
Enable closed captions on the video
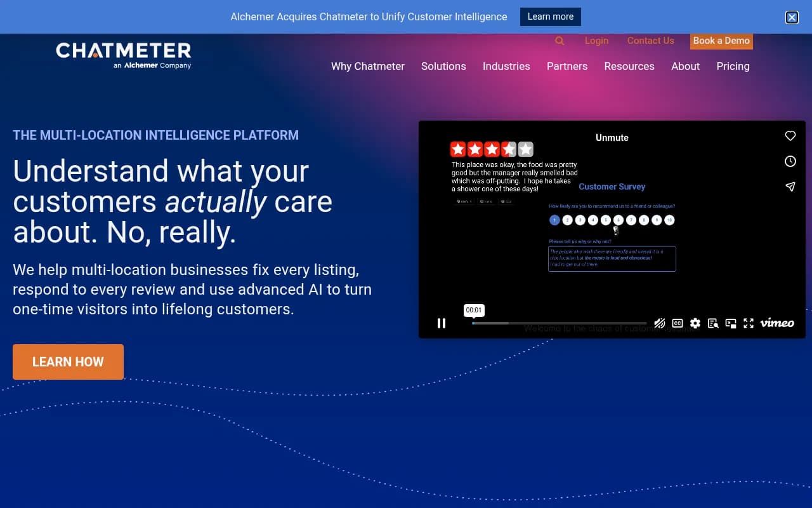pos(678,323)
